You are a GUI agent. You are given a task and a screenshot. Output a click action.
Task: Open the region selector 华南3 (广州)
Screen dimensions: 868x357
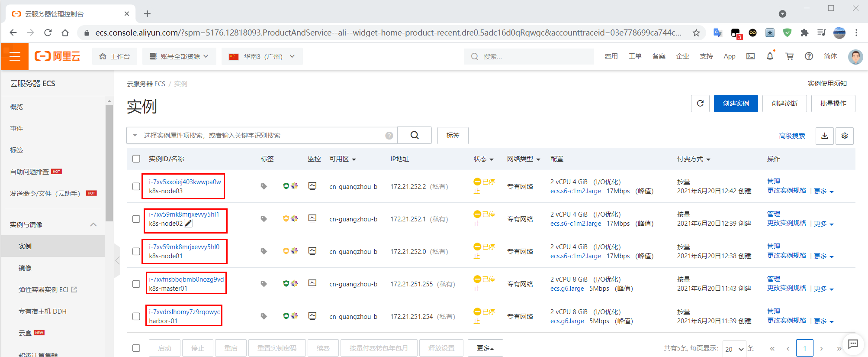point(262,56)
